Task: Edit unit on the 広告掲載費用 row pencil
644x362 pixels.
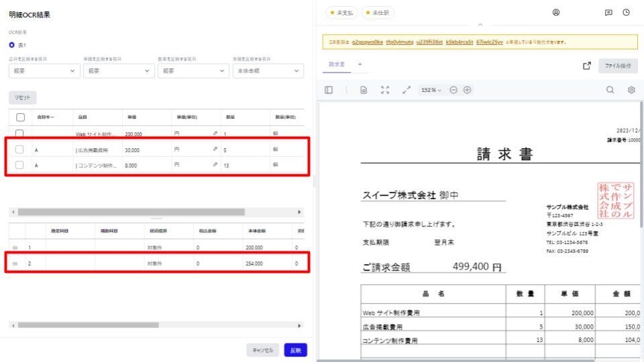Action: [215, 149]
